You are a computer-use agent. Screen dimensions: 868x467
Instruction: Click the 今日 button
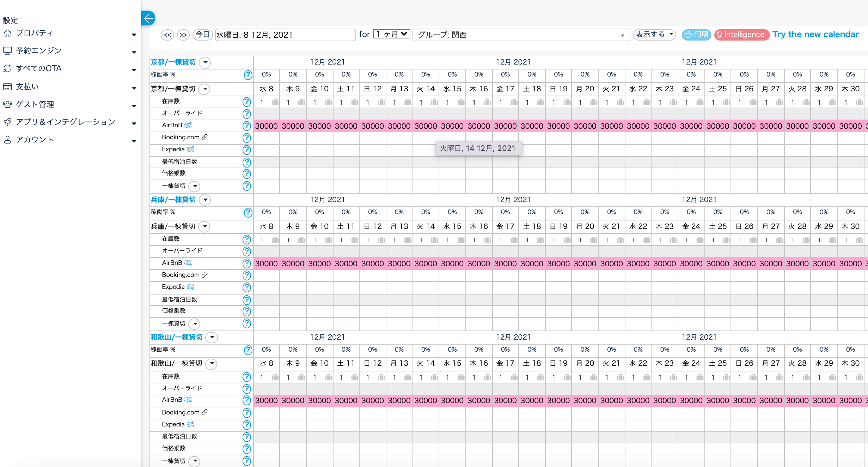(202, 35)
